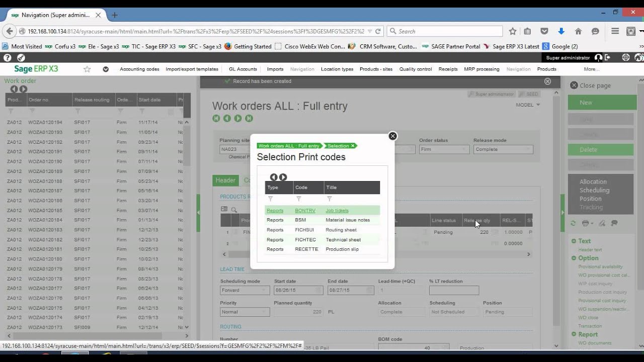
Task: Click the wrench tool icon beside help
Action: [21, 58]
